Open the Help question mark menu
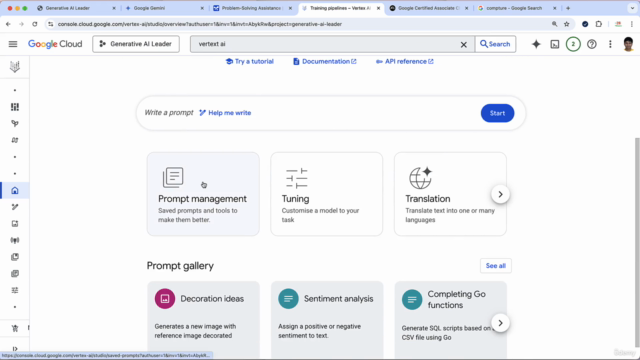 (592, 44)
